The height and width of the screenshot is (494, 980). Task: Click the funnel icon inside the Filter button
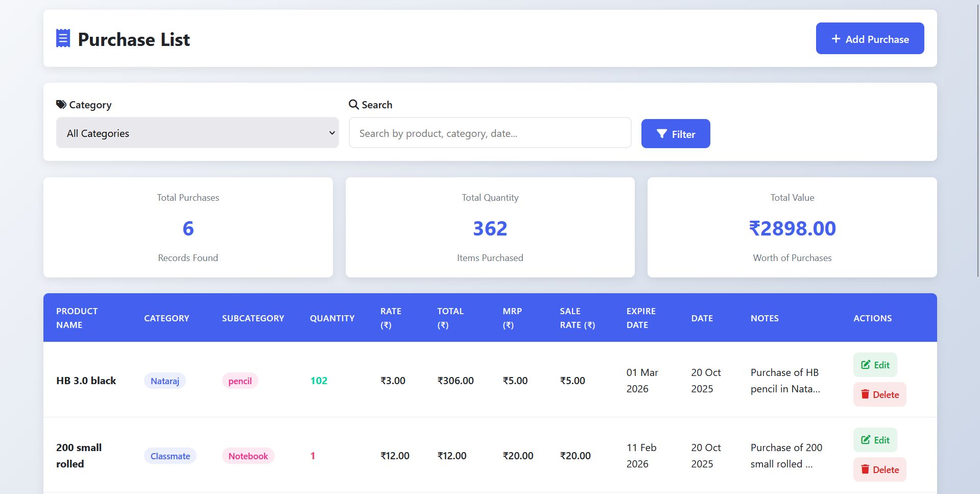[x=662, y=133]
